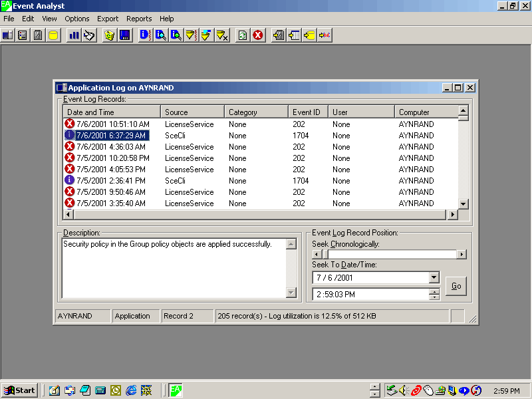Screen dimensions: 532x399
Task: Click the notepad report toolbar icon
Action: [38, 35]
